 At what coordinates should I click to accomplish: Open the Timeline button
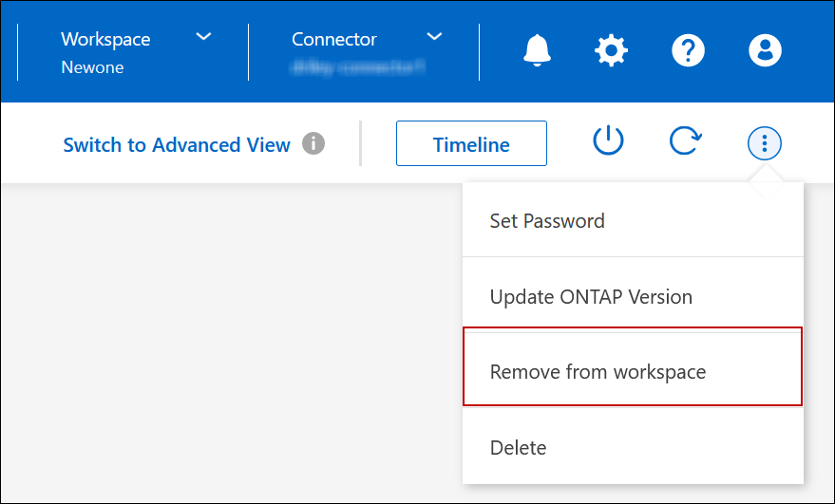click(471, 143)
